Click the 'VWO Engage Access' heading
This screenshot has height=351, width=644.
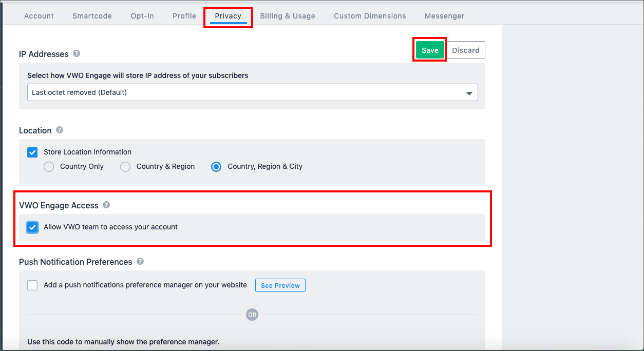click(59, 205)
